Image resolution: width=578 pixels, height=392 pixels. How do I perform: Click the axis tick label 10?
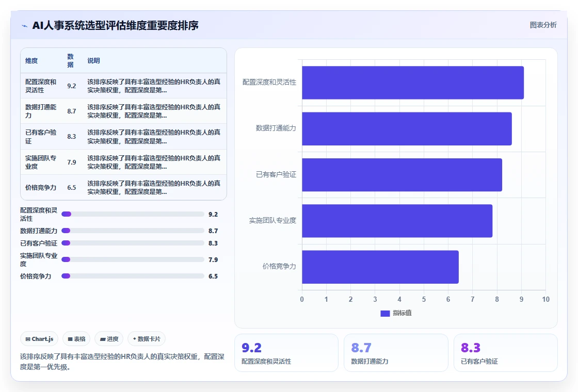tap(545, 300)
